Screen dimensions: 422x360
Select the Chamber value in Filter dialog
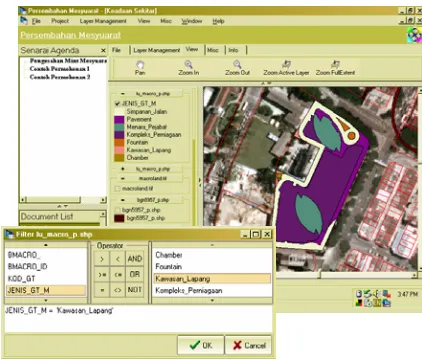click(x=212, y=255)
